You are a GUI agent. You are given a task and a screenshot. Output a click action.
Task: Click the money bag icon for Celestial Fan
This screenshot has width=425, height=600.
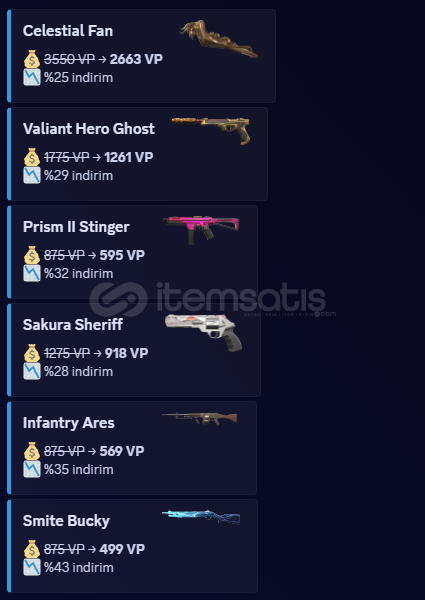pos(32,59)
